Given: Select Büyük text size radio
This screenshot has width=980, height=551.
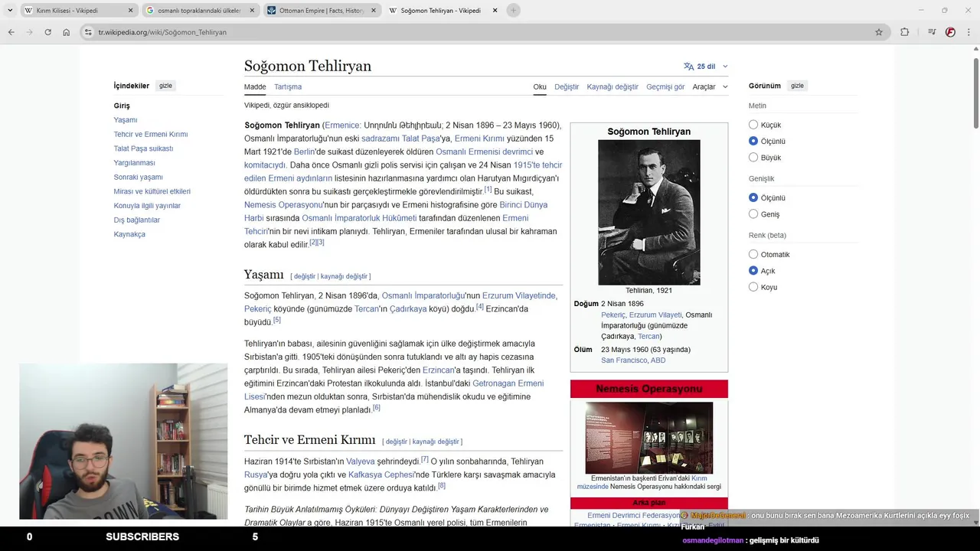Looking at the screenshot, I should [x=753, y=158].
